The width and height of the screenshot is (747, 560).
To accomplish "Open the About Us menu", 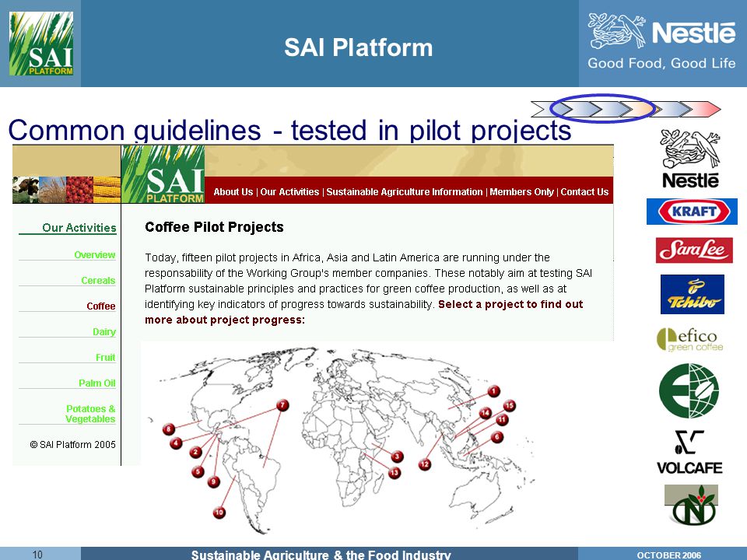I will (x=233, y=192).
